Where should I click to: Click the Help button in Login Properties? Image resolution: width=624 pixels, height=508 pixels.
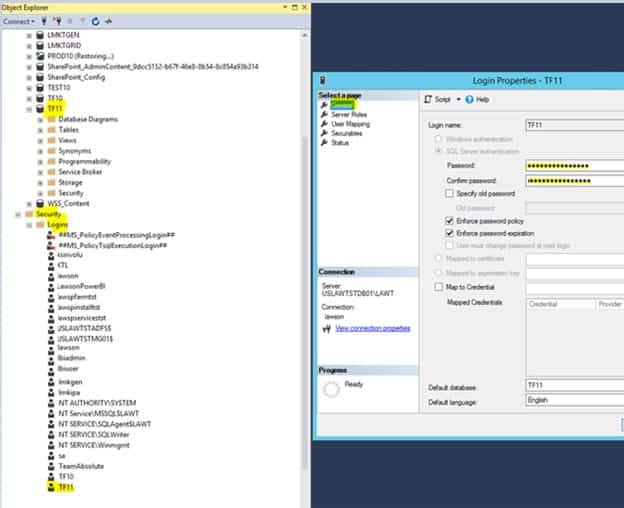(x=477, y=99)
